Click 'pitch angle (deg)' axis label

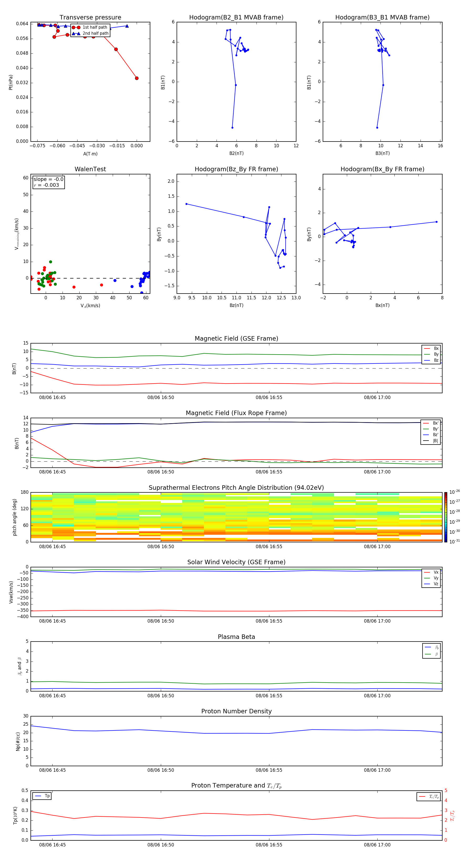coord(15,517)
